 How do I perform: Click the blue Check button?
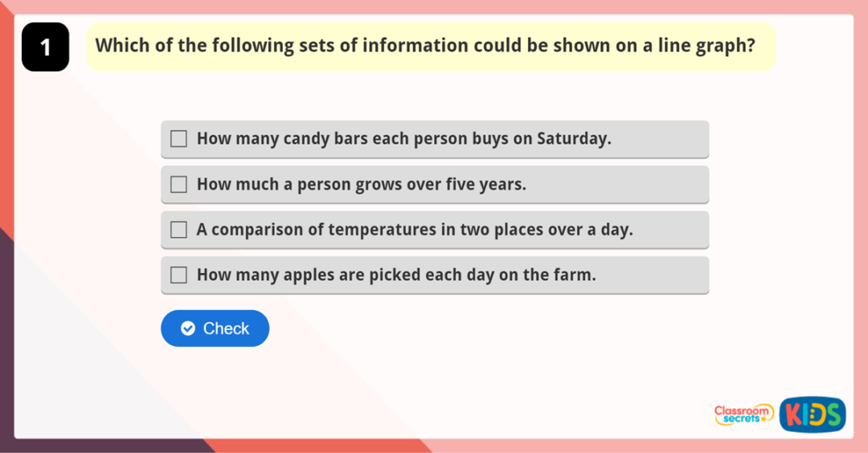click(215, 329)
